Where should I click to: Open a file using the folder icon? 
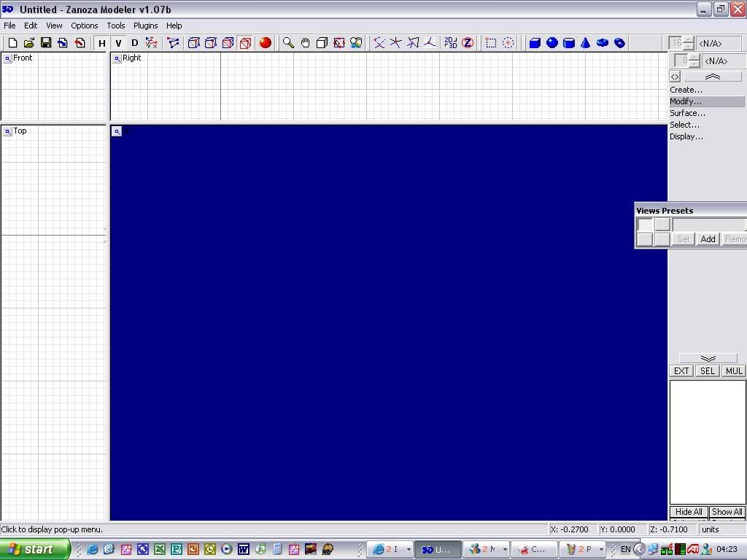tap(29, 43)
